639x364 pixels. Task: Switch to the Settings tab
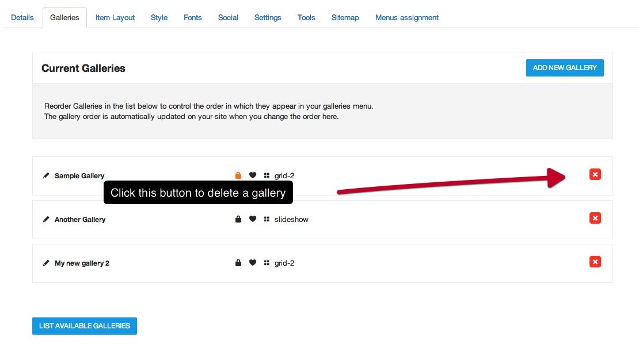[268, 17]
